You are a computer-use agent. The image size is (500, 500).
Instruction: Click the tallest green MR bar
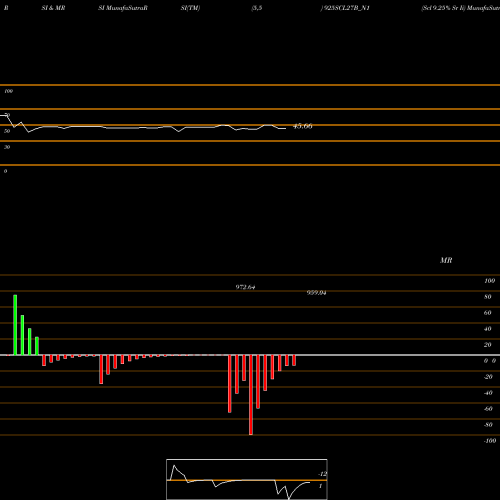point(15,325)
